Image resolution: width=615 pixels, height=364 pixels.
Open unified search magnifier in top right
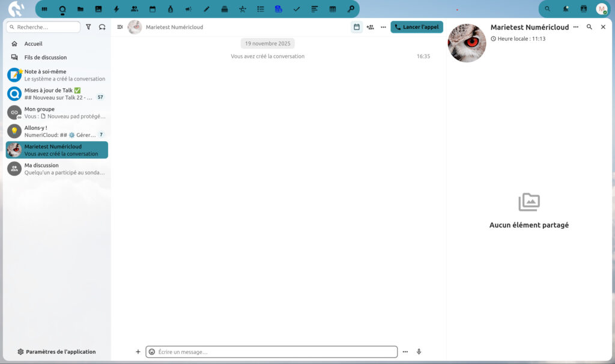pos(548,8)
